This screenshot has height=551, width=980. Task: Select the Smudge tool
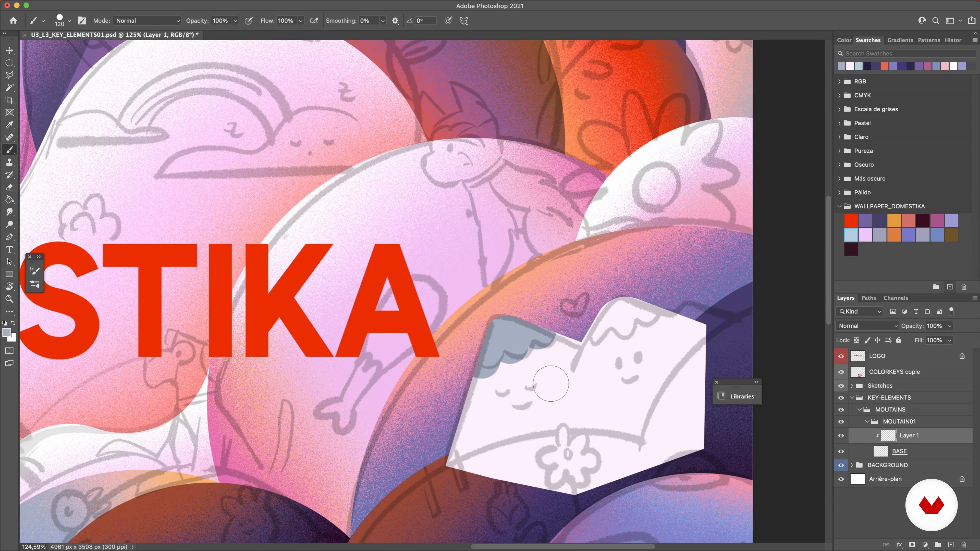(x=9, y=212)
